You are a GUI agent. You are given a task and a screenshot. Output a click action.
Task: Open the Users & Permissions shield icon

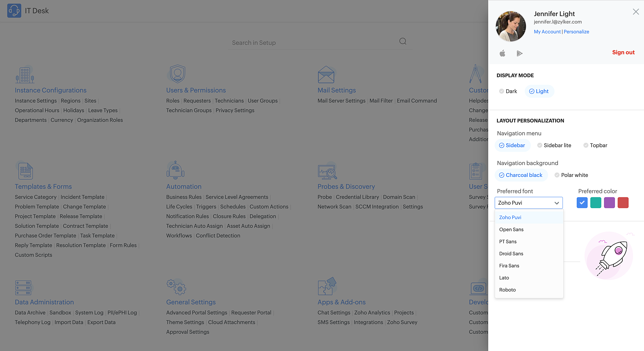tap(177, 74)
